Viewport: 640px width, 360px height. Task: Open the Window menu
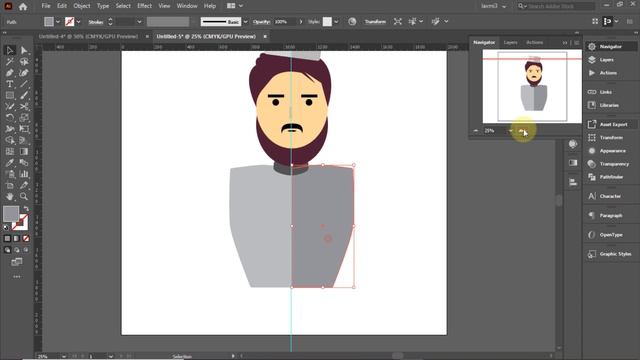tap(187, 6)
